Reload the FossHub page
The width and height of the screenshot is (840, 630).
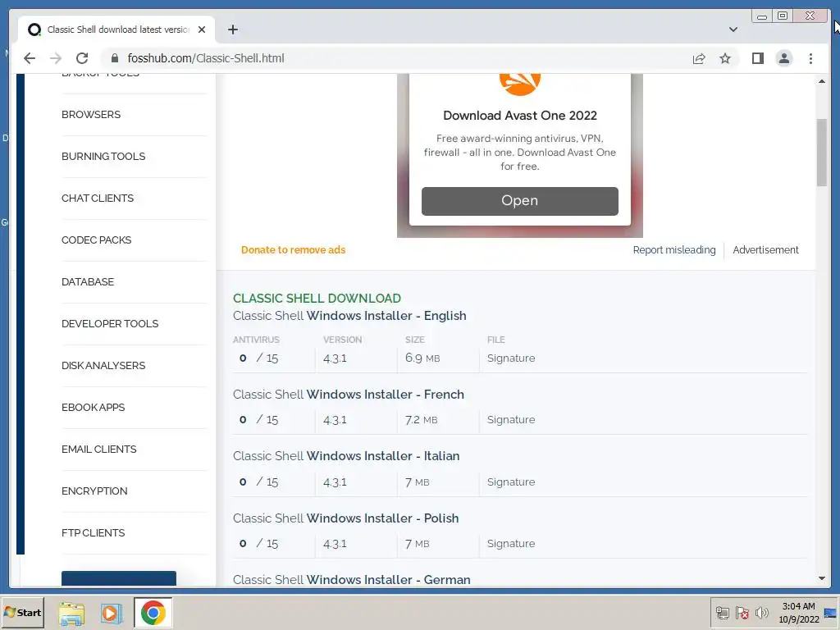pyautogui.click(x=82, y=58)
